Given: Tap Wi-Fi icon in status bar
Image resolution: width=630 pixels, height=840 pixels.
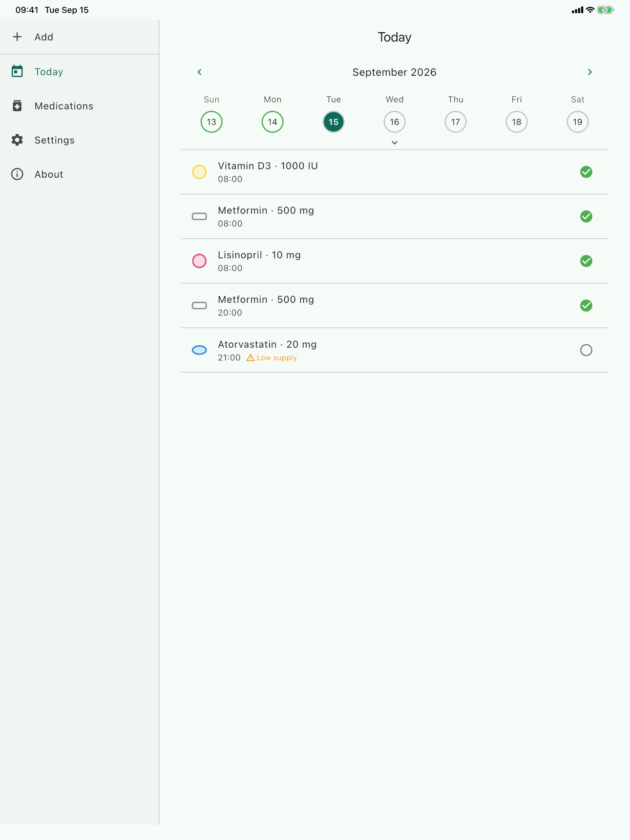Looking at the screenshot, I should point(590,10).
